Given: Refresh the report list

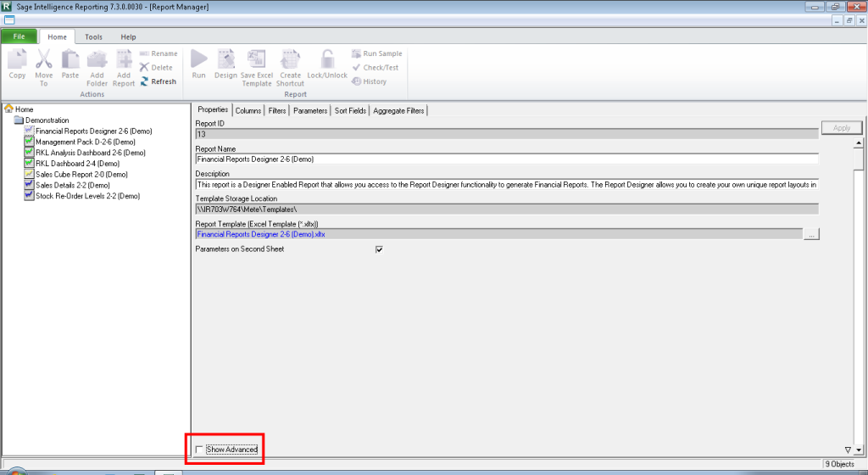Looking at the screenshot, I should click(158, 81).
